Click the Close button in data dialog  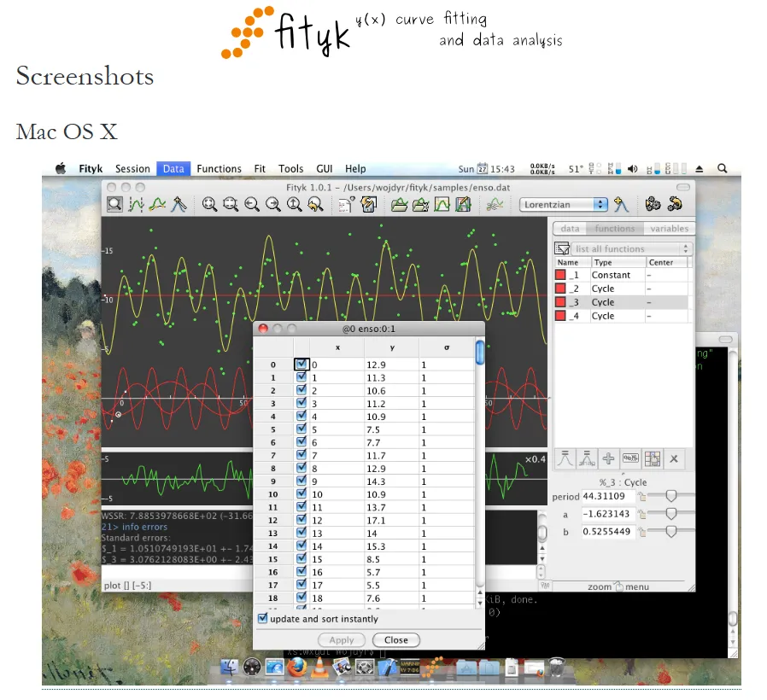click(x=396, y=640)
